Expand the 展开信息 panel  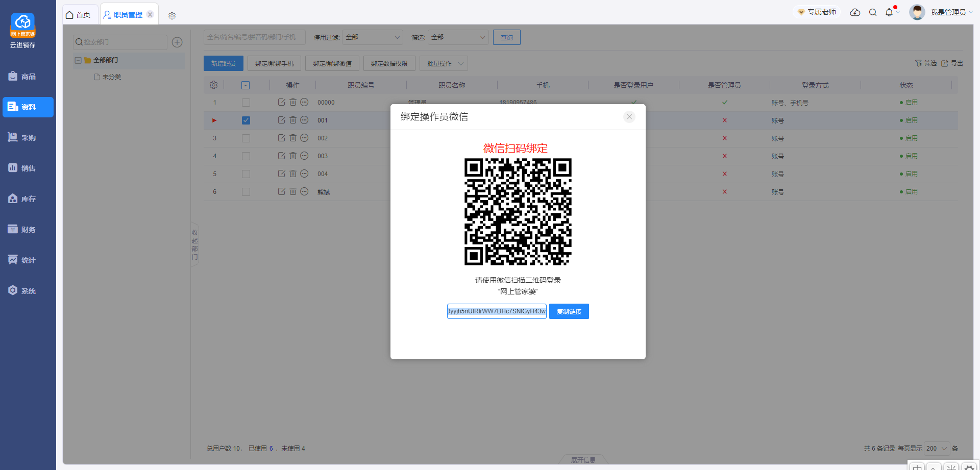coord(583,460)
